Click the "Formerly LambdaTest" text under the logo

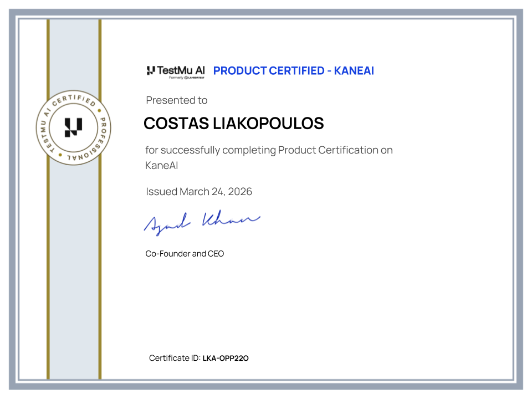coord(187,78)
